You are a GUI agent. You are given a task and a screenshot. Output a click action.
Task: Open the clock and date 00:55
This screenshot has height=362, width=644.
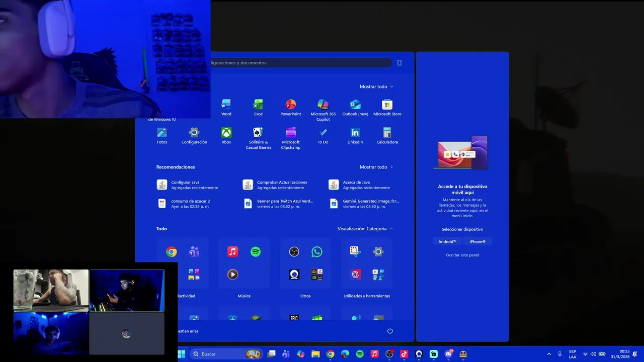[x=620, y=354]
